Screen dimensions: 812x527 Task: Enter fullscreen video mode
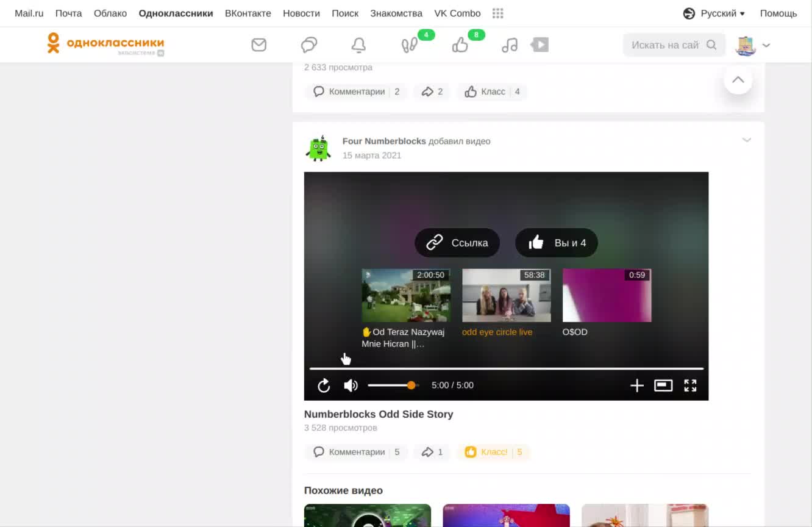click(x=690, y=385)
